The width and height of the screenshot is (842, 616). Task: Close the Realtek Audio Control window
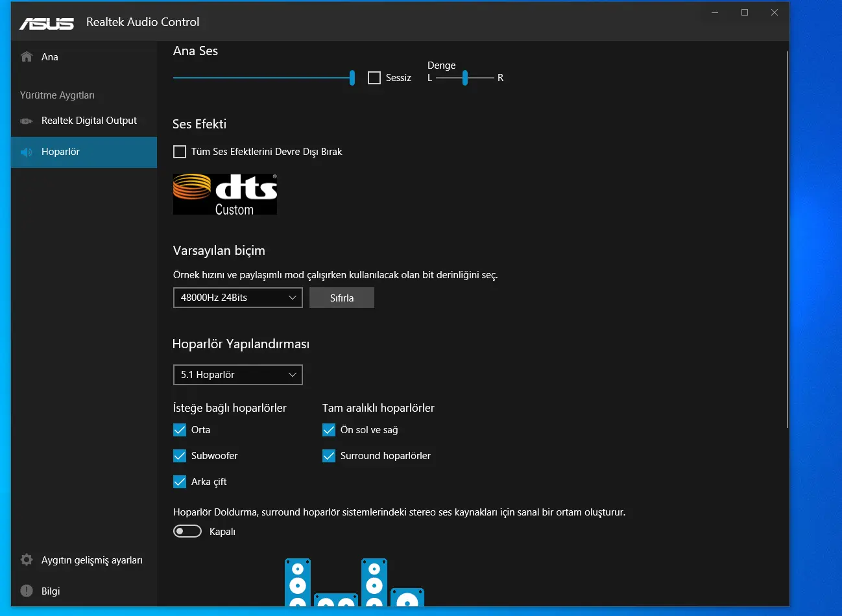[775, 12]
